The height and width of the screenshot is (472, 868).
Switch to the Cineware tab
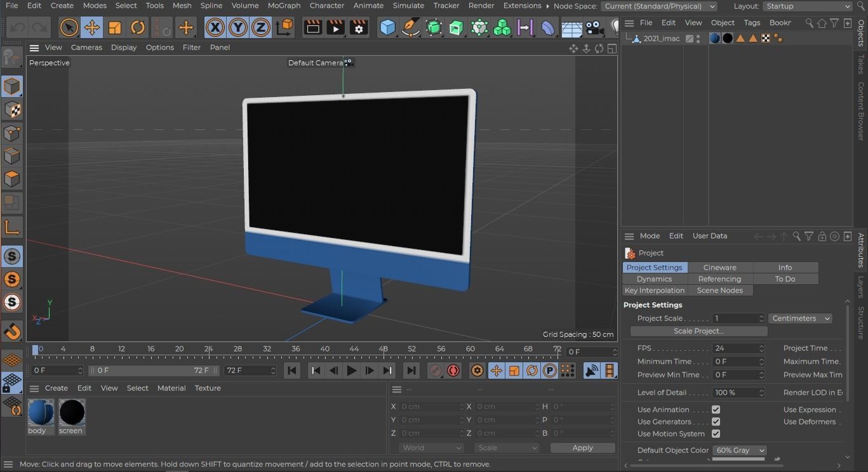click(719, 268)
